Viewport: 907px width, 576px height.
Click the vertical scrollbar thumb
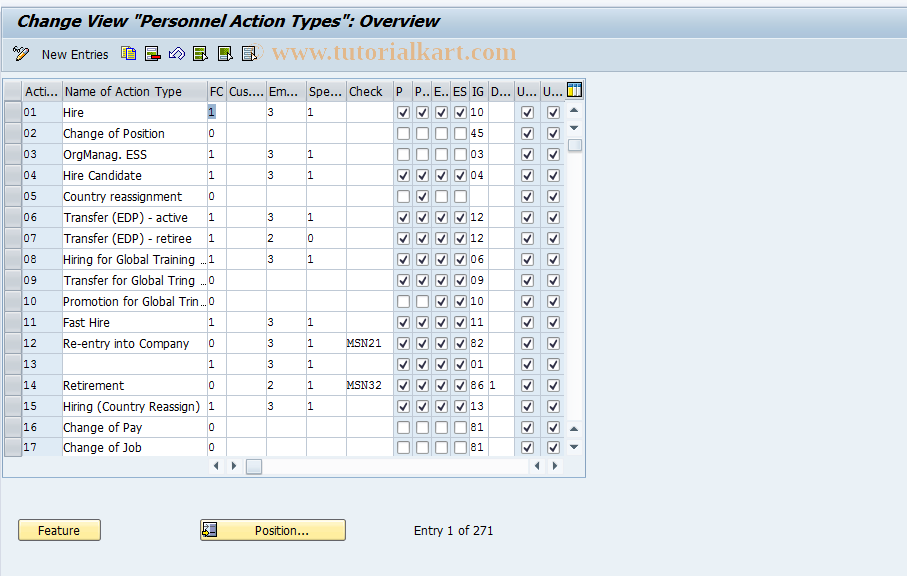click(574, 145)
